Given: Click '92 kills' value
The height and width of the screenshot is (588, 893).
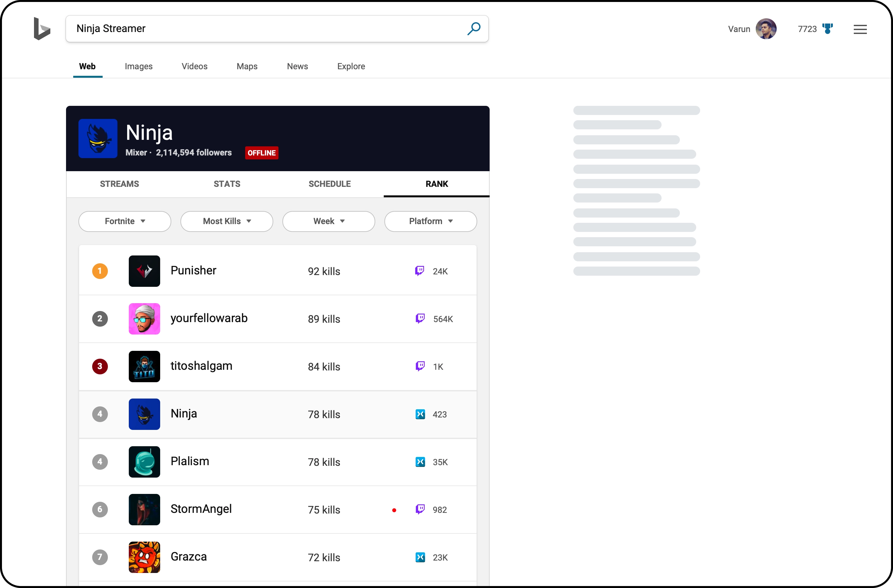Looking at the screenshot, I should point(324,271).
